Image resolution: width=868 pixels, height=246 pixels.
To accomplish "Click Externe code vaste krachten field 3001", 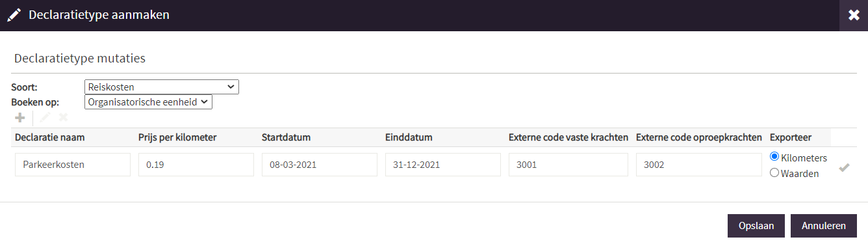I will 568,165.
